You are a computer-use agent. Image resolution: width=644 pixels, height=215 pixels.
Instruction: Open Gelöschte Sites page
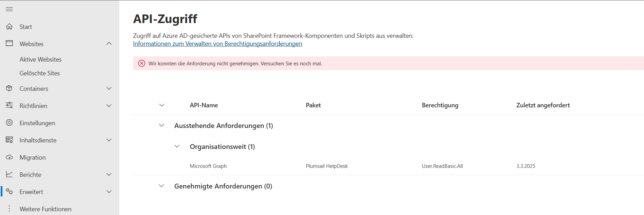40,73
